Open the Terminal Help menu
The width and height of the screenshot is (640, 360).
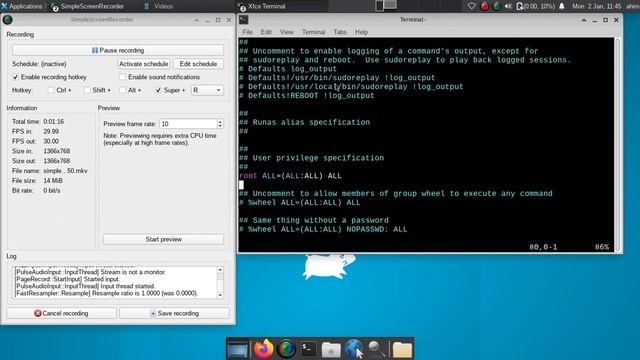tap(361, 32)
